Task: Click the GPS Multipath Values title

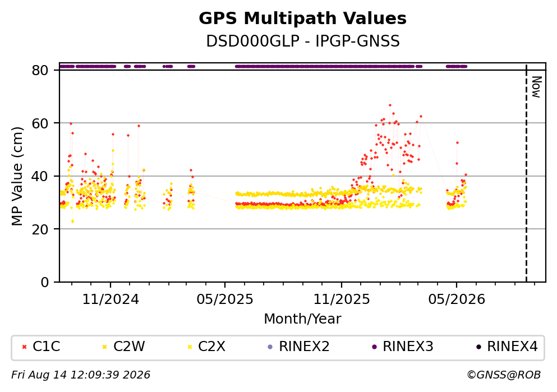Action: pyautogui.click(x=303, y=19)
